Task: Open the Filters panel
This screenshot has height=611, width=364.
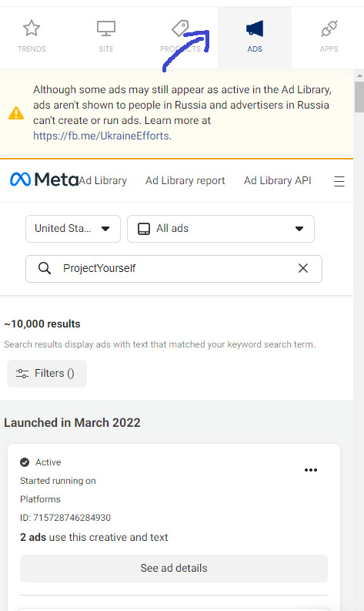Action: coord(47,373)
